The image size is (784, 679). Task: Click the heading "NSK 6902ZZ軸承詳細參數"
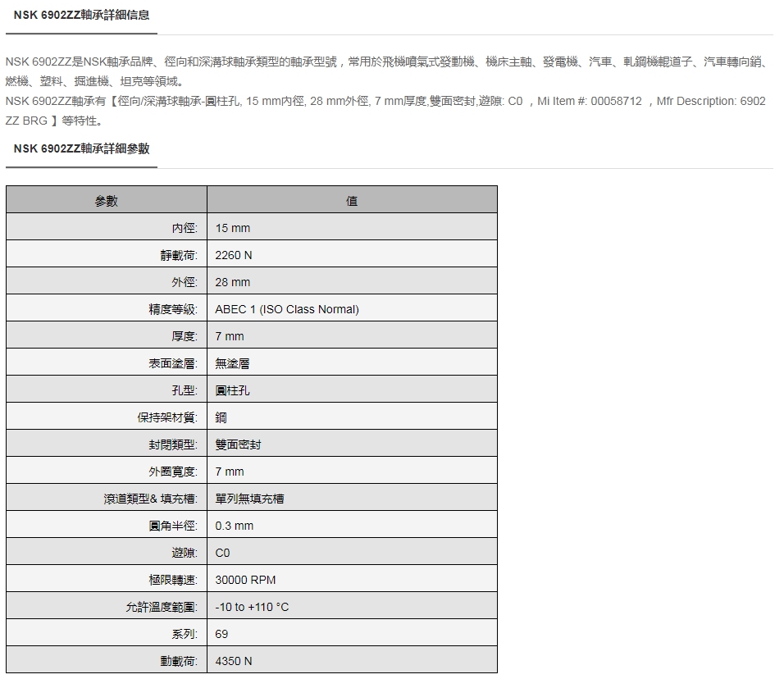click(81, 148)
